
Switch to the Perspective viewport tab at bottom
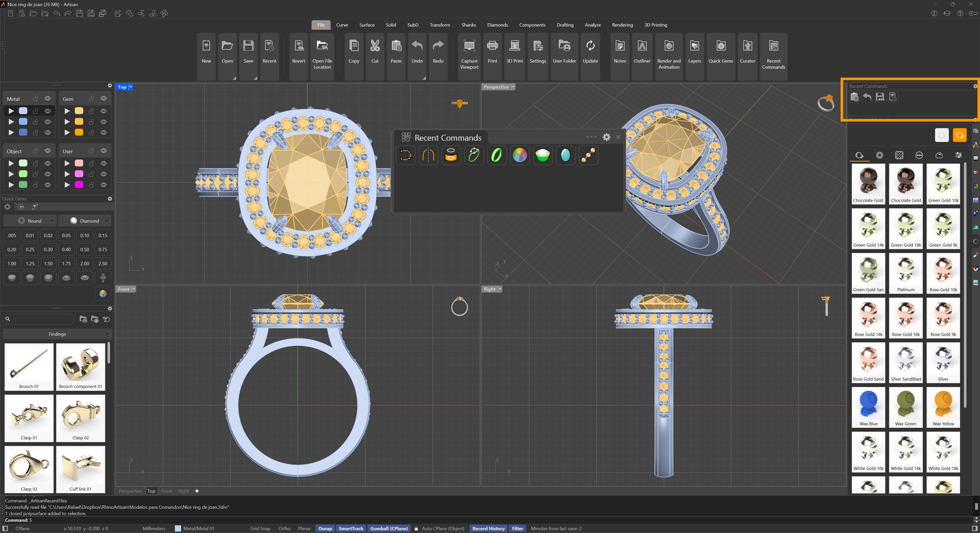coord(130,491)
